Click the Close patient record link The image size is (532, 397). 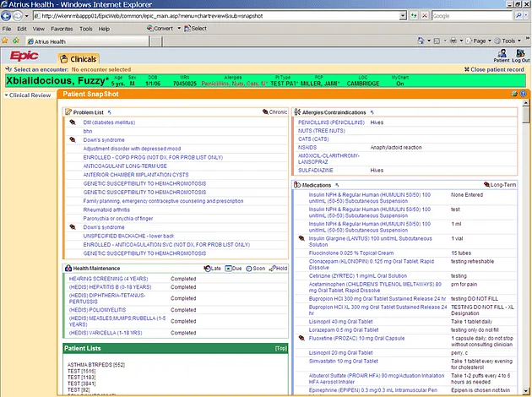494,69
